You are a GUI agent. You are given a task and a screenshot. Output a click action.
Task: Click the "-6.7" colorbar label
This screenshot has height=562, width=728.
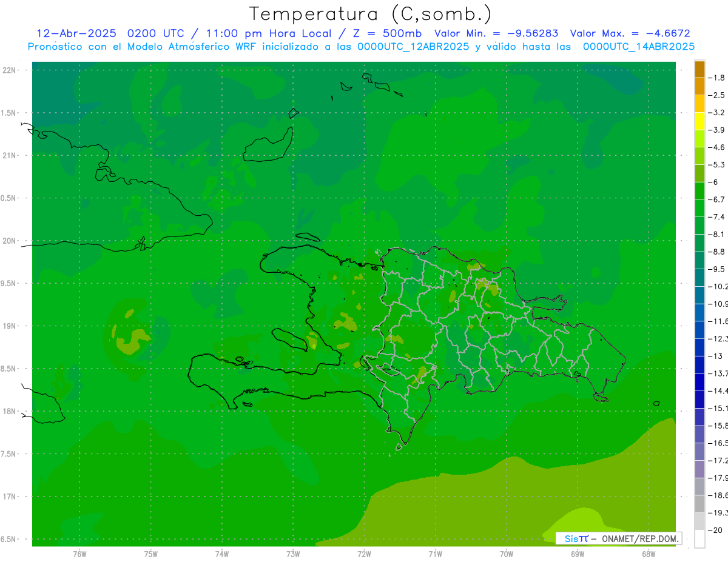coord(717,199)
